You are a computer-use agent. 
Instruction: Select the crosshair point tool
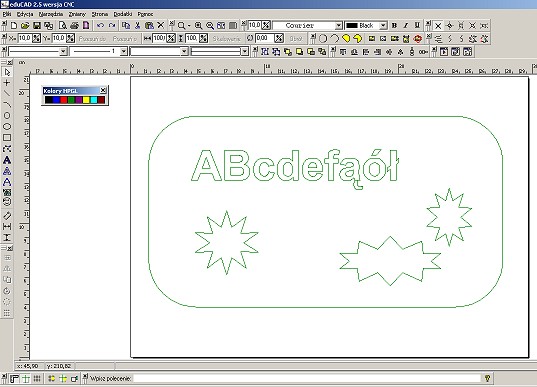[x=7, y=83]
